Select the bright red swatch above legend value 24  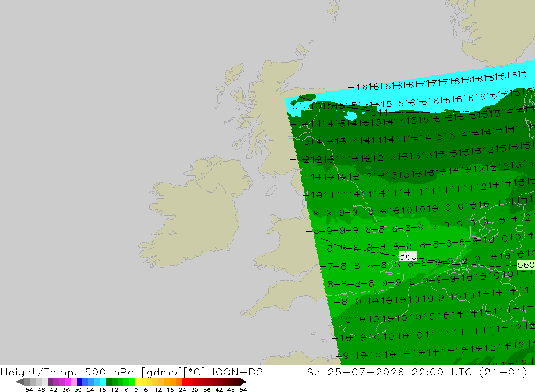(185, 382)
